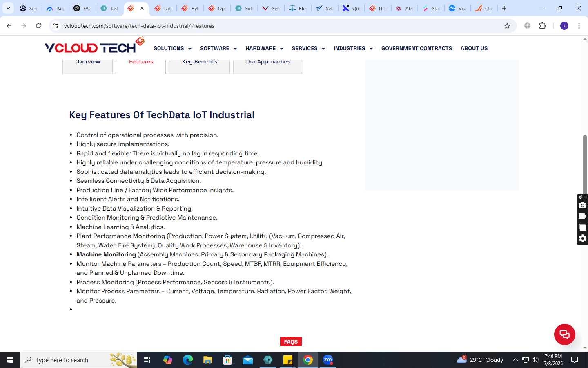Open the tab search dropdown arrow
The image size is (588, 368).
click(8, 8)
